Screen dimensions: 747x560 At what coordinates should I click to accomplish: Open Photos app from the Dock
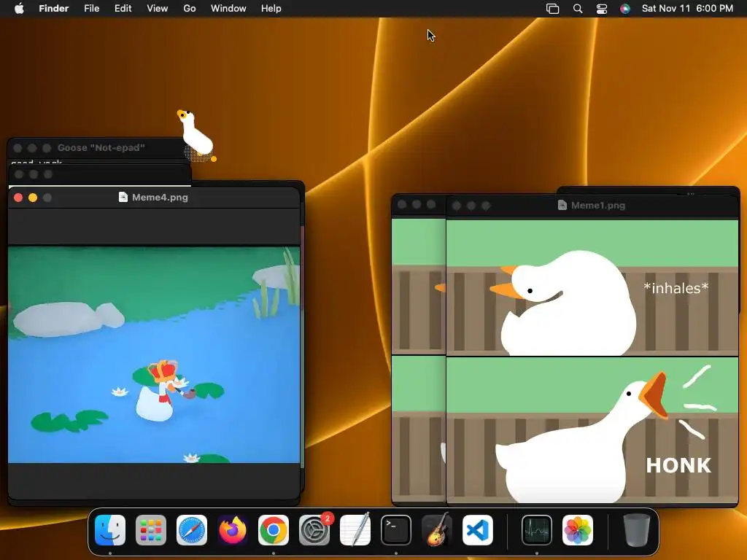578,530
